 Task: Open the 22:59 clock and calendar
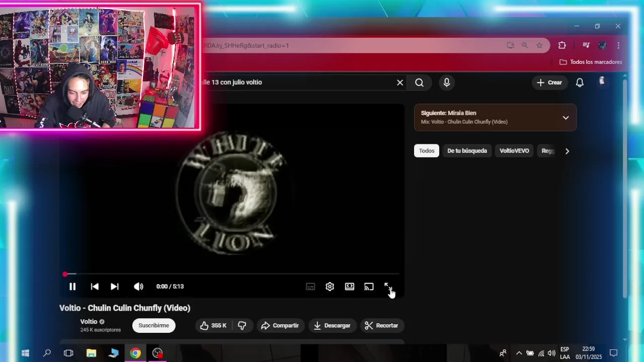589,353
